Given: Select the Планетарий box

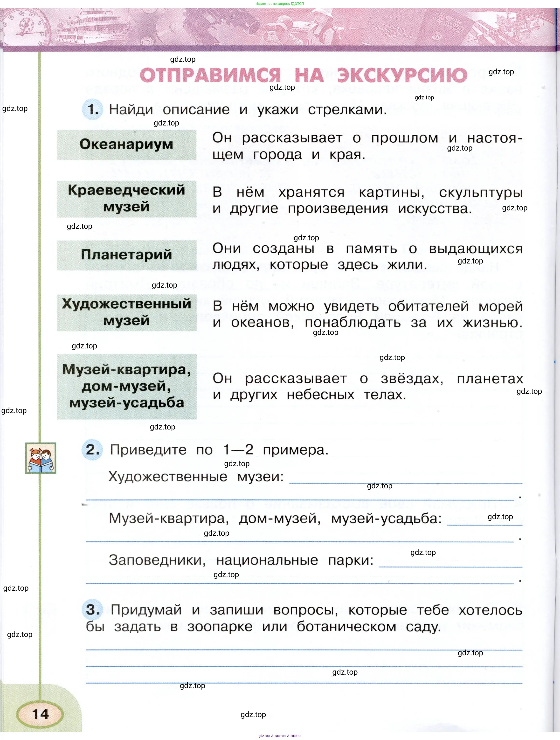Looking at the screenshot, I should 126,255.
